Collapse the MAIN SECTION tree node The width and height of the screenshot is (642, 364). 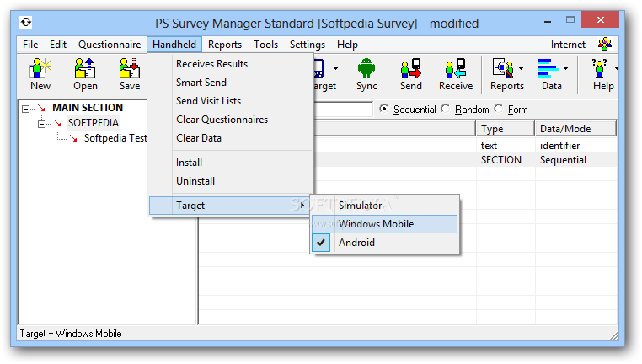click(x=26, y=109)
